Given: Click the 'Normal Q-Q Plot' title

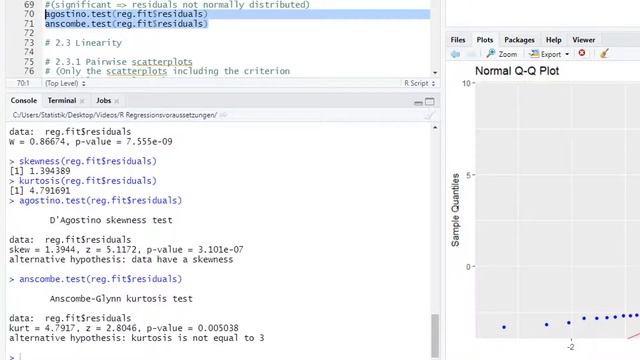Looking at the screenshot, I should coord(517,71).
